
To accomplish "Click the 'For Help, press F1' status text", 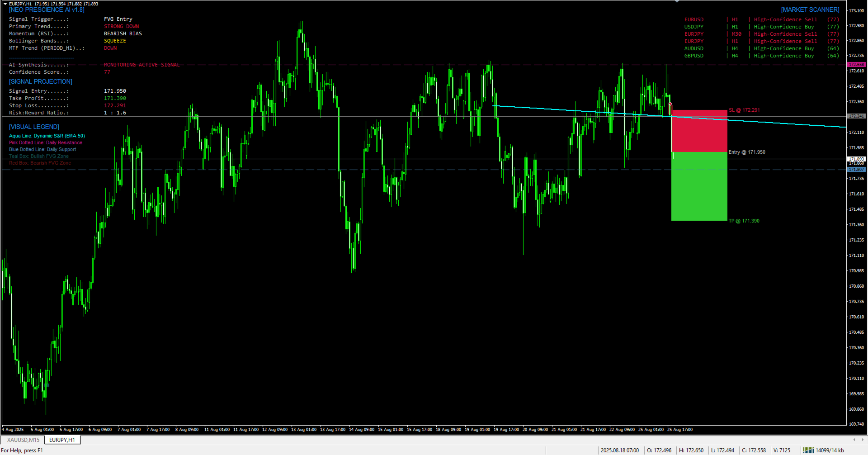I will tap(22, 450).
